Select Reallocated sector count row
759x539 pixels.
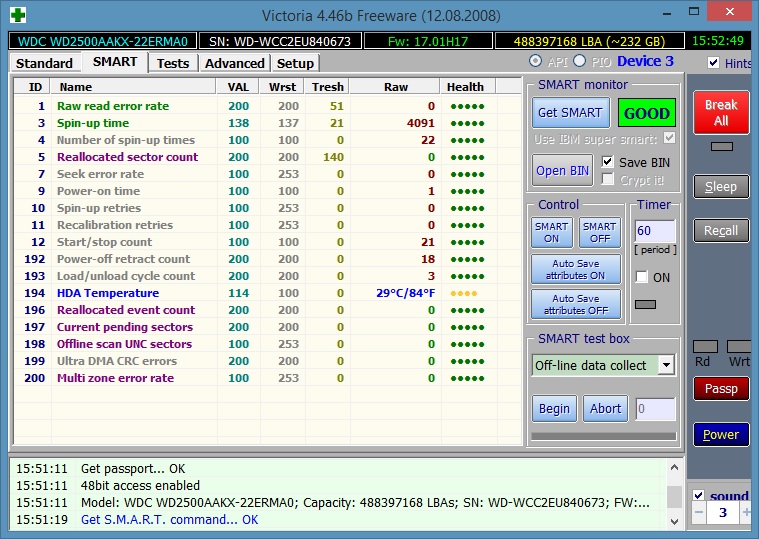coord(268,157)
